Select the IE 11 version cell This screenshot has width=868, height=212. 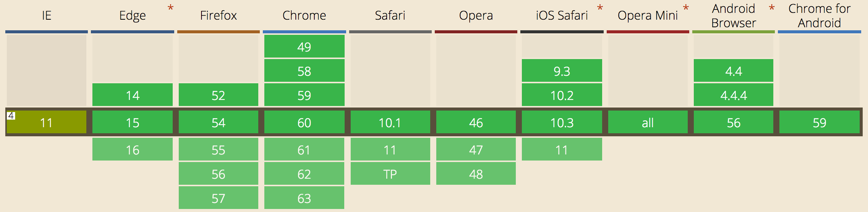pos(47,122)
